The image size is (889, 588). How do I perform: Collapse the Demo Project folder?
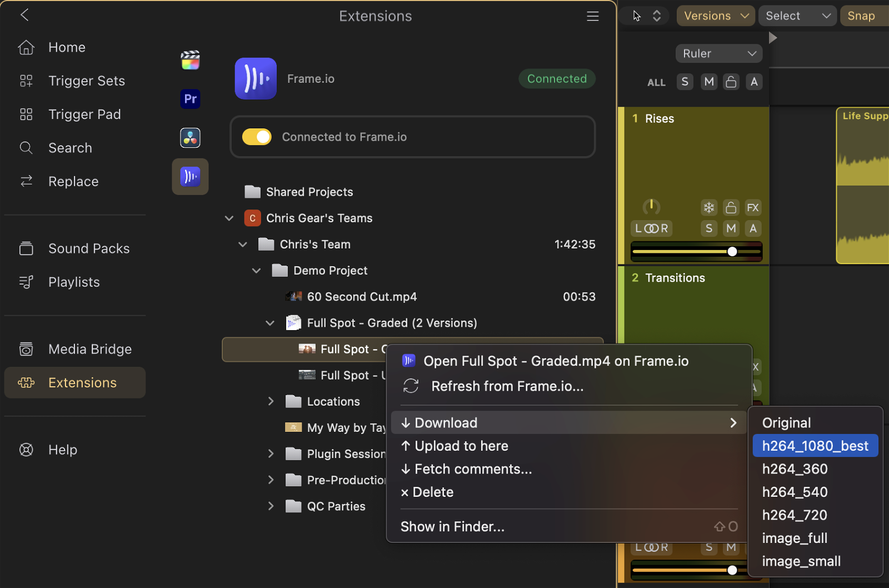click(256, 271)
